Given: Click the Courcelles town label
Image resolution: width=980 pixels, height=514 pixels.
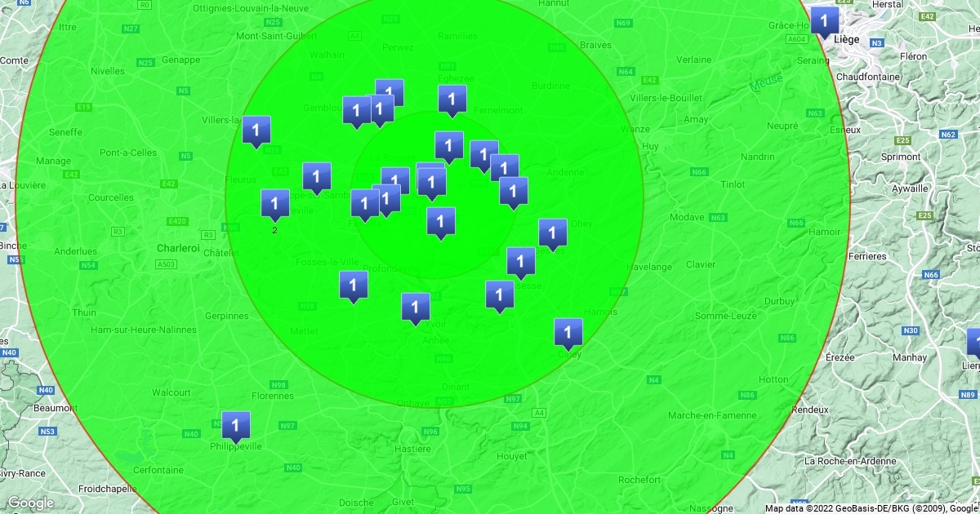Looking at the screenshot, I should (110, 197).
